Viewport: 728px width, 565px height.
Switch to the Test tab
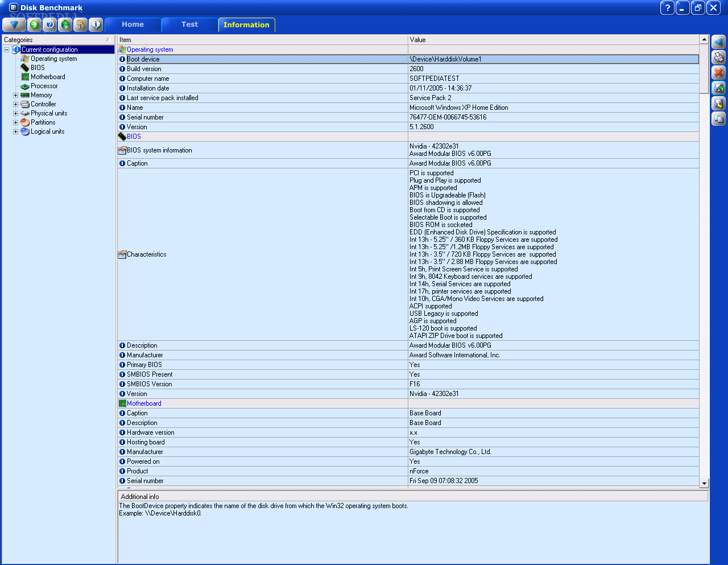[189, 24]
